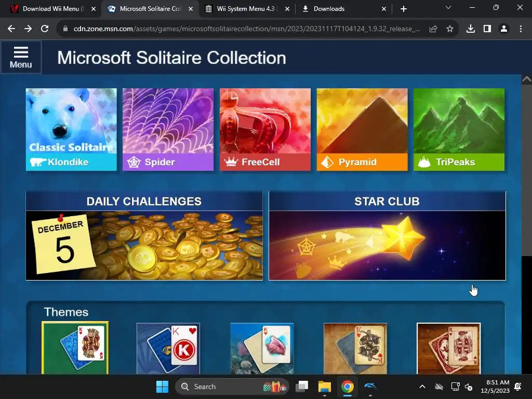Start the FreeCell game tile
Screen dimensions: 532x399
pyautogui.click(x=265, y=129)
